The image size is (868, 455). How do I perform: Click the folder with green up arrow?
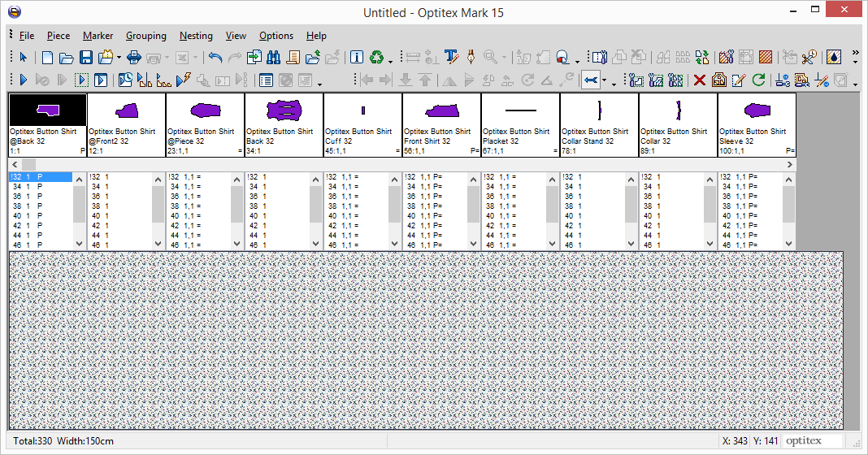click(314, 57)
